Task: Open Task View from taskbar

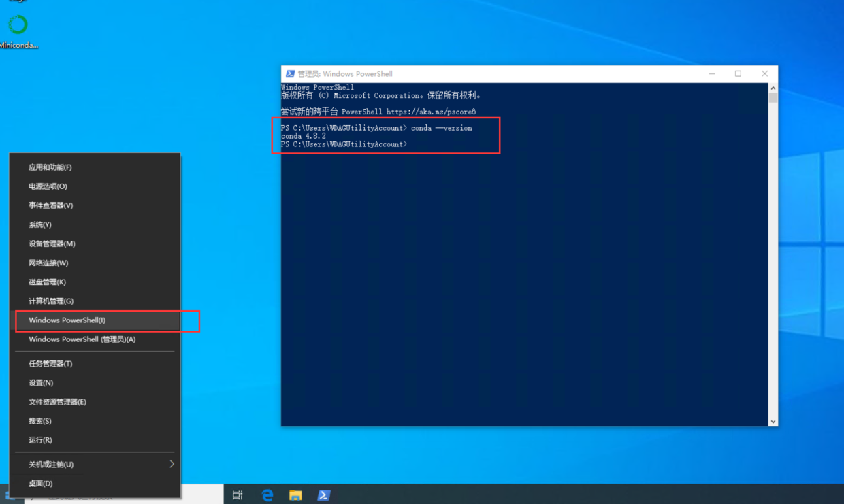Action: pyautogui.click(x=238, y=495)
